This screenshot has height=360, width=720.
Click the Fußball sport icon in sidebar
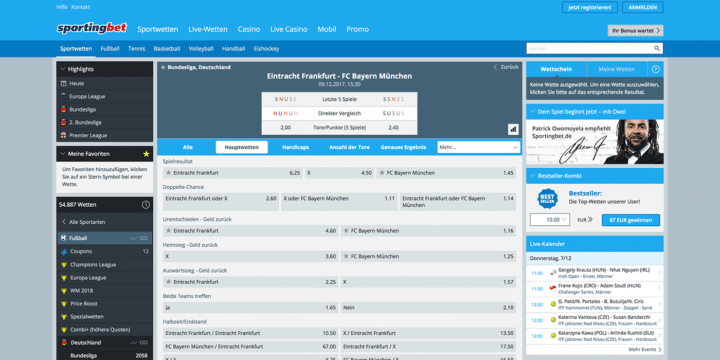pos(63,238)
